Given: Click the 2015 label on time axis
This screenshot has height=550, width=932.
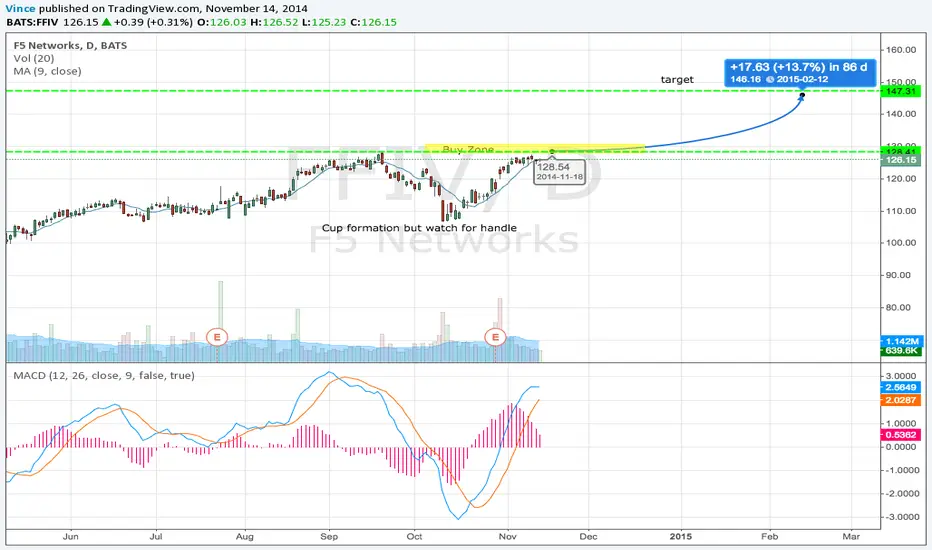Looking at the screenshot, I should [681, 536].
